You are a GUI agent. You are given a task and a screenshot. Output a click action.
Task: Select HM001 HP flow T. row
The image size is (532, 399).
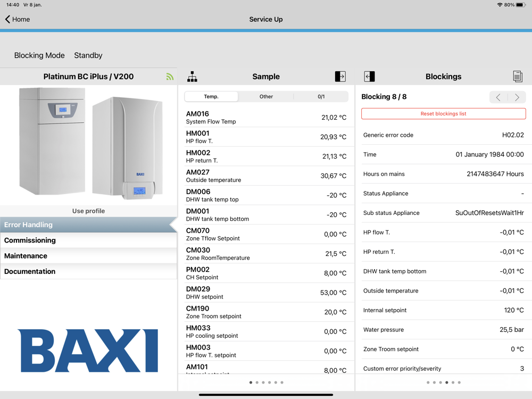266,137
